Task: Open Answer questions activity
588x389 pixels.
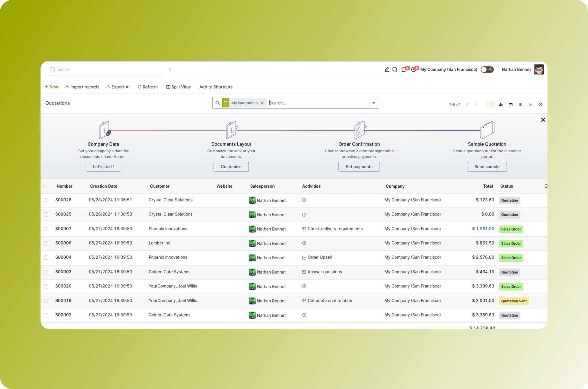Action: 322,272
